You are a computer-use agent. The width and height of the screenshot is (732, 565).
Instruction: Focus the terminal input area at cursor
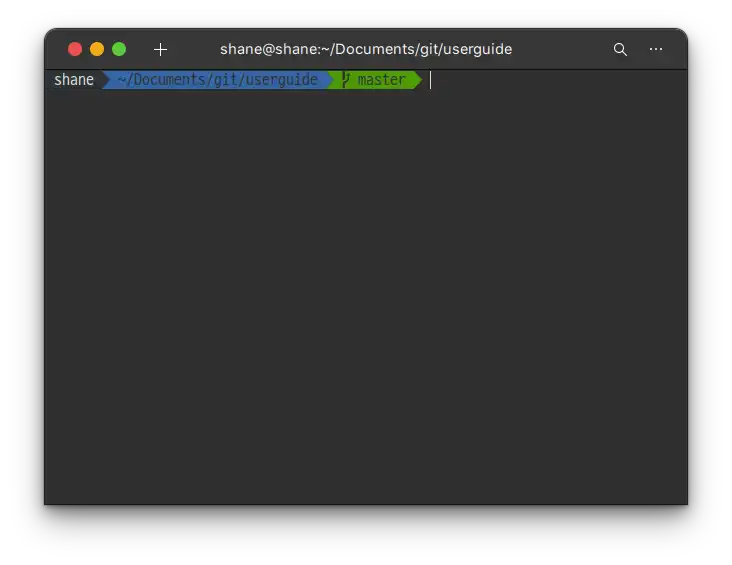pyautogui.click(x=430, y=80)
